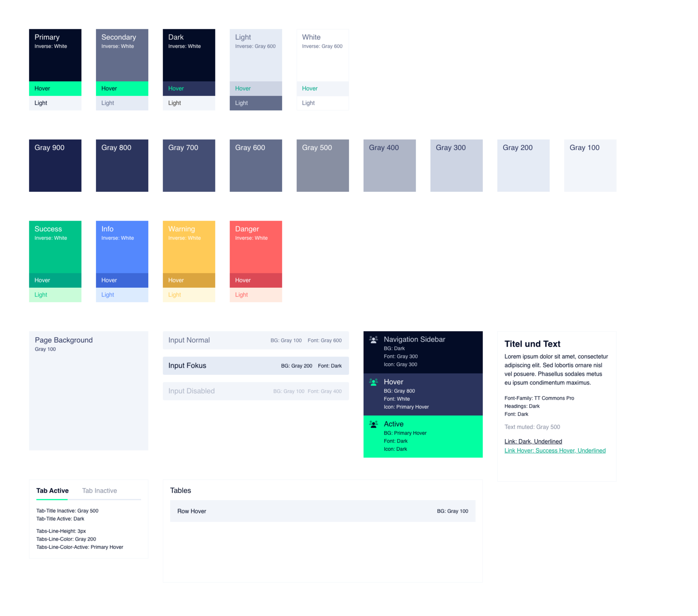
Task: Switch to the Tab Inactive tab
Action: 99,490
